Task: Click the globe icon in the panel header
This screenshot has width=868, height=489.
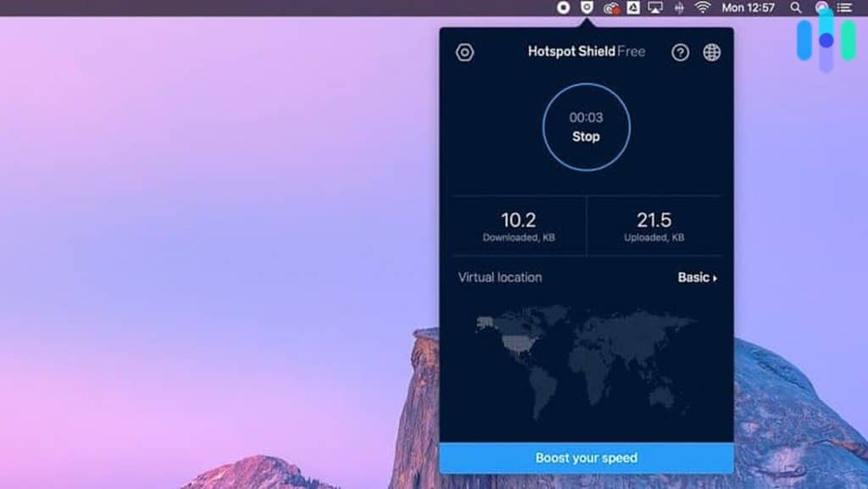Action: click(x=712, y=52)
